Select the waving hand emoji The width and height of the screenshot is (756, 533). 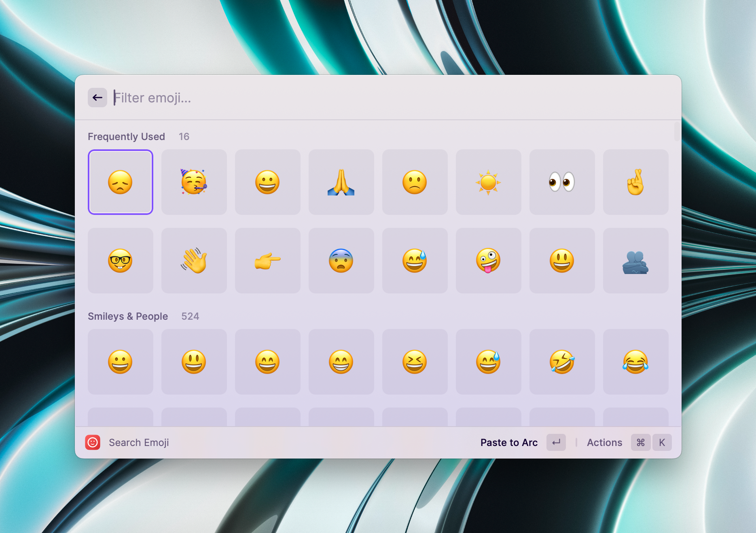(194, 261)
